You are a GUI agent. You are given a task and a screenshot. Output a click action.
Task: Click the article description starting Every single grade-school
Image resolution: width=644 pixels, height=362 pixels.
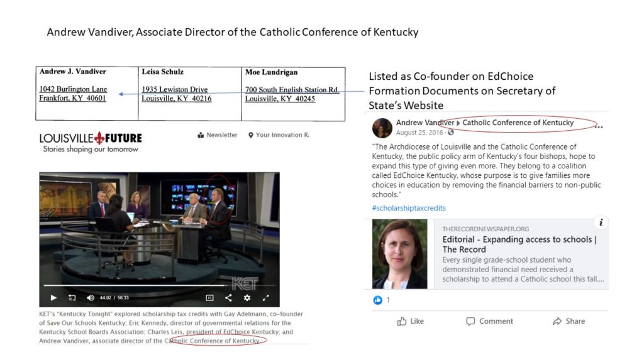pyautogui.click(x=523, y=269)
